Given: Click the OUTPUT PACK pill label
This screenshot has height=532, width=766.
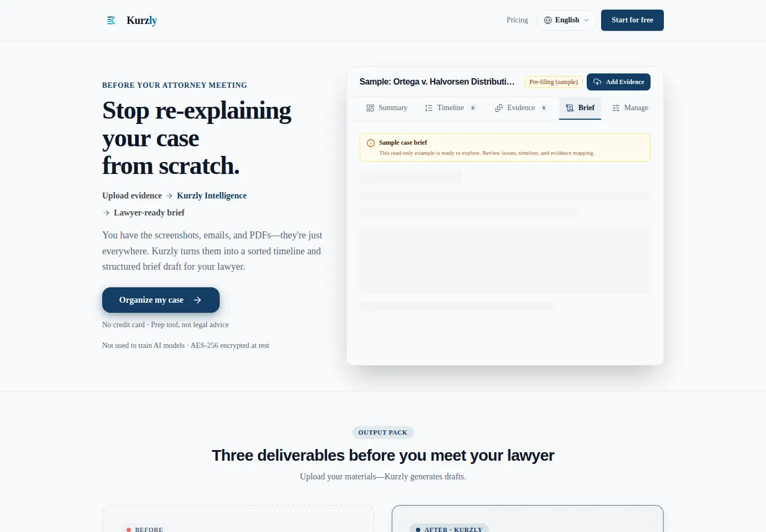Looking at the screenshot, I should [383, 433].
